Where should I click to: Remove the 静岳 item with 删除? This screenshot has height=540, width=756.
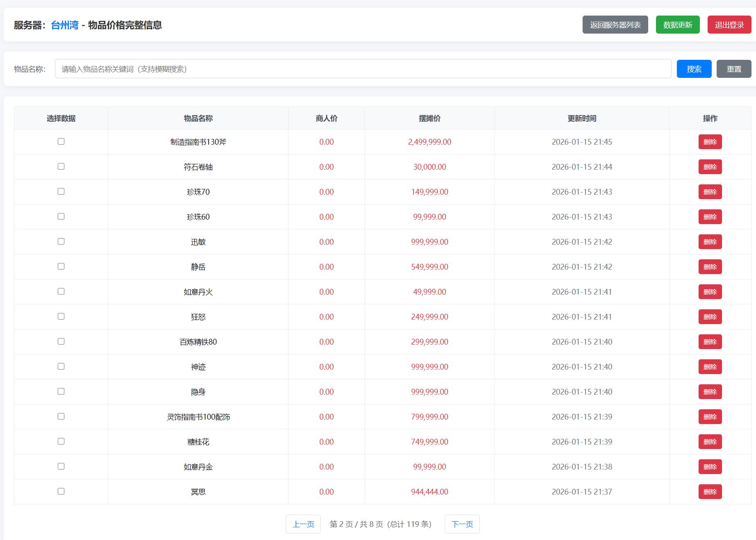(710, 267)
